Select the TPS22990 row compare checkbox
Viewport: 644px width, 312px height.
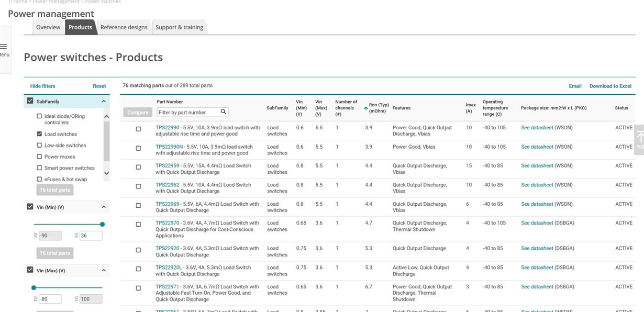(138, 129)
